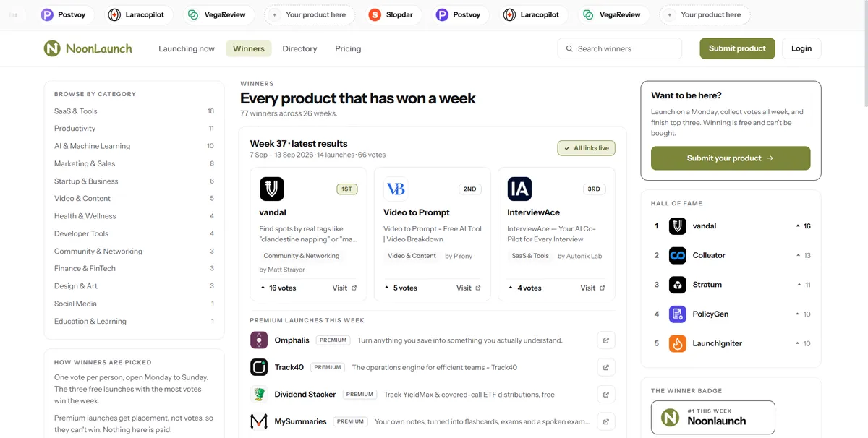Browse Developer Tools category
868x438 pixels.
[x=134, y=233]
